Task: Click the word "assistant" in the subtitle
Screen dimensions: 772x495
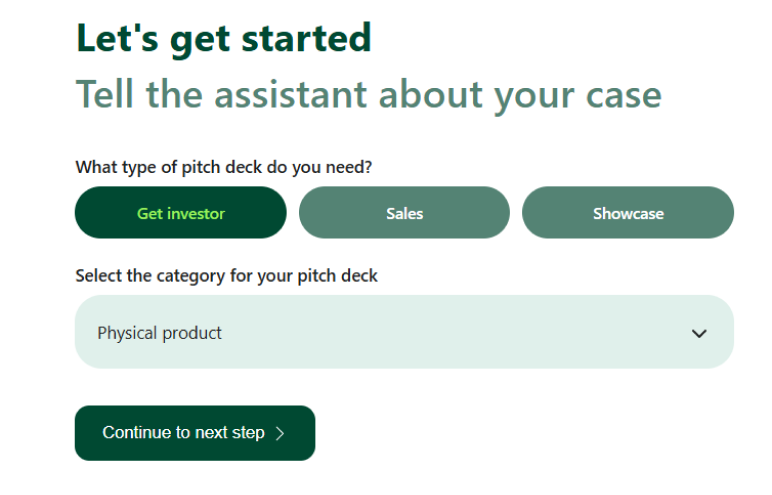Action: [x=290, y=94]
